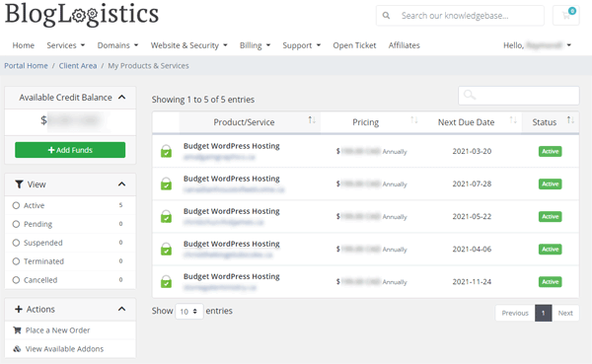Screen dimensions: 592x364
Task: Click the table filter search icon
Action: pos(470,95)
